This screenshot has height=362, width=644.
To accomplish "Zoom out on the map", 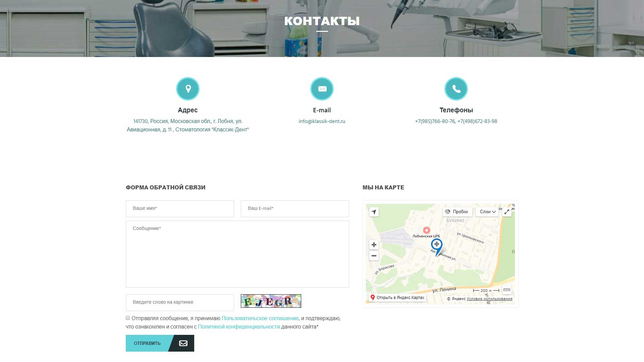I will pyautogui.click(x=374, y=256).
